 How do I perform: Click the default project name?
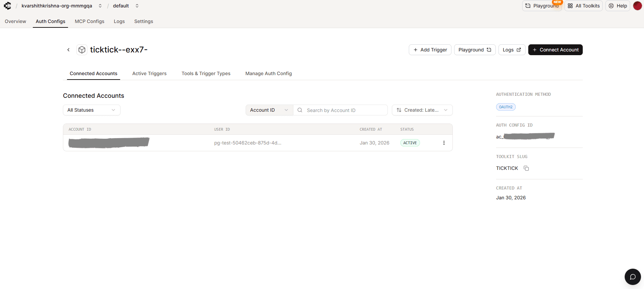click(x=121, y=6)
